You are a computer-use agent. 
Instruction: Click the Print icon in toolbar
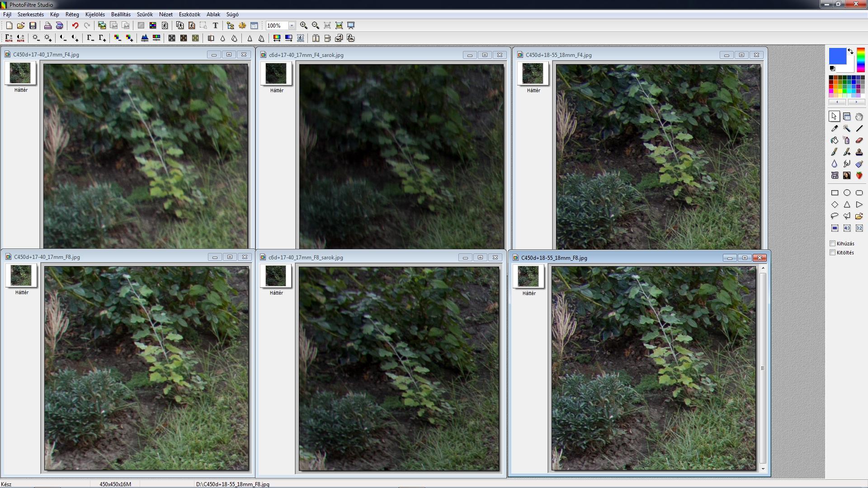click(x=47, y=26)
